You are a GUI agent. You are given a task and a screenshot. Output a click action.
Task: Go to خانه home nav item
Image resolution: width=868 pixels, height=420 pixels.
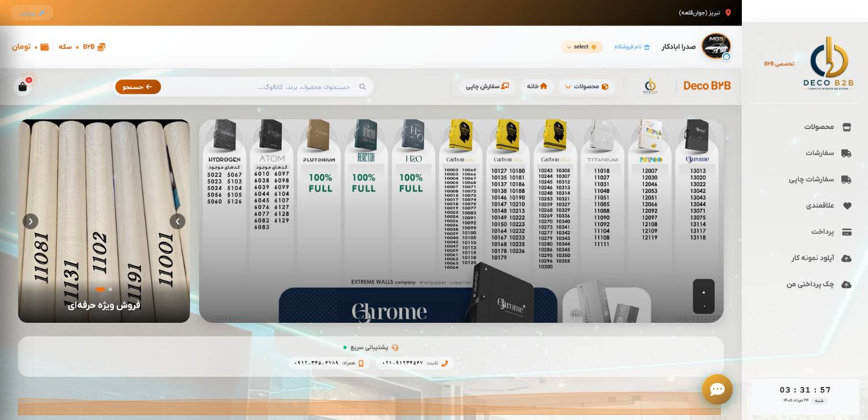pyautogui.click(x=537, y=86)
